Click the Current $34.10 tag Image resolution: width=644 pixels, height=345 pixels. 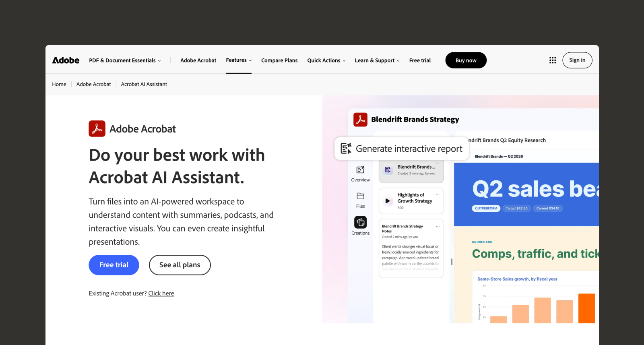(548, 209)
